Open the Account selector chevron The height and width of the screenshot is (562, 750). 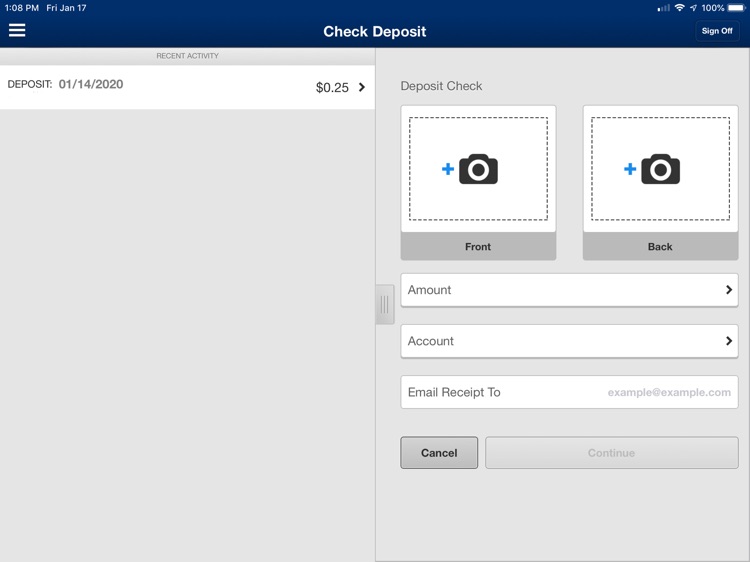(728, 341)
